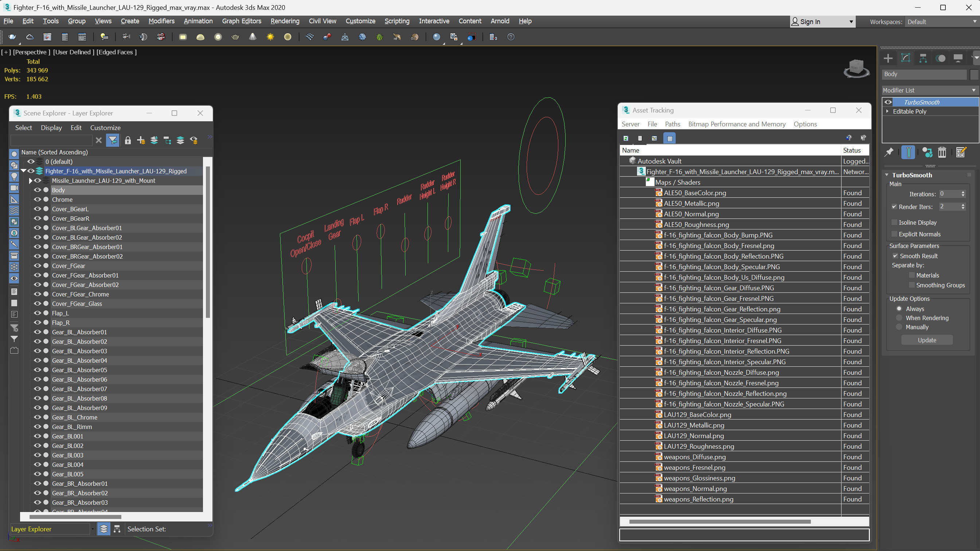Click the light bulb lister icon

point(104,37)
